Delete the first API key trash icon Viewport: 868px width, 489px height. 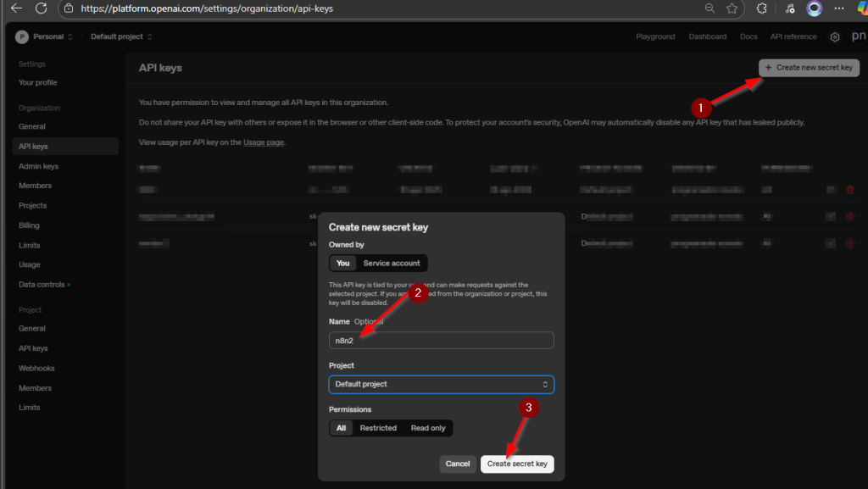(849, 190)
